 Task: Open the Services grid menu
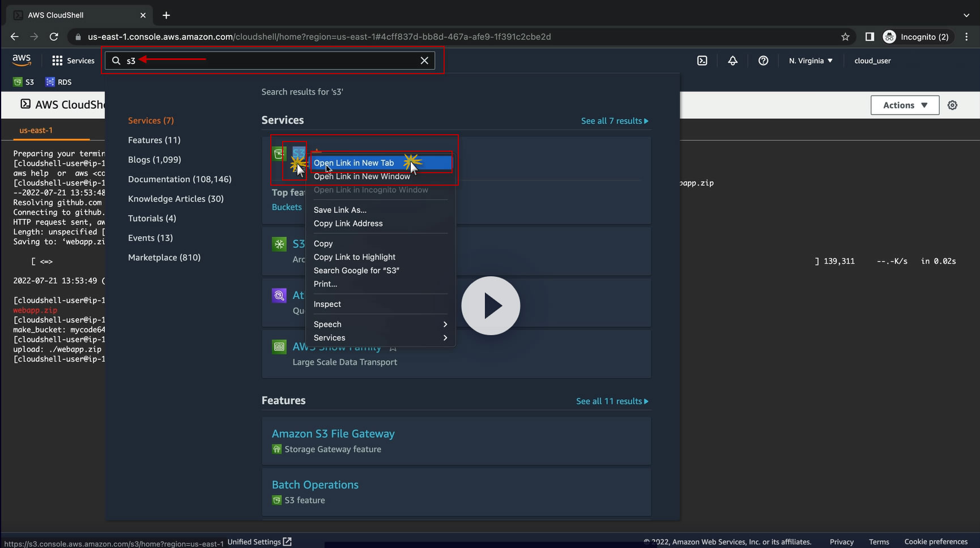pyautogui.click(x=73, y=61)
